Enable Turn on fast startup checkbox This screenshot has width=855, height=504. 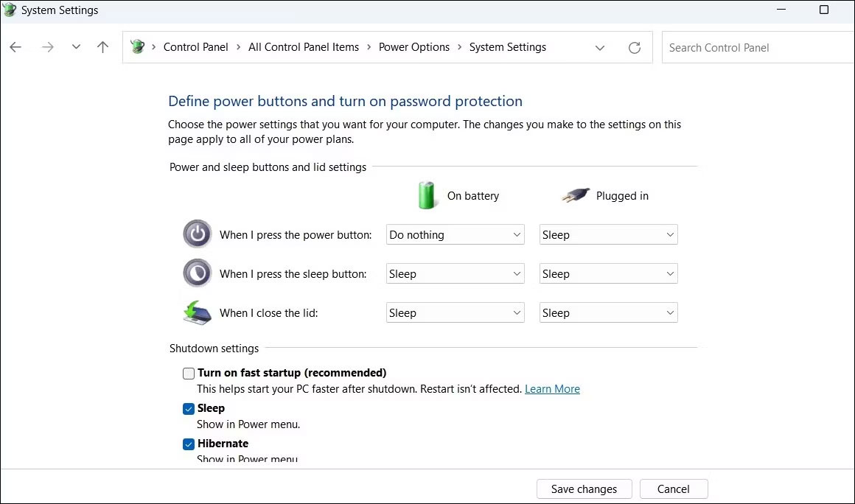189,374
